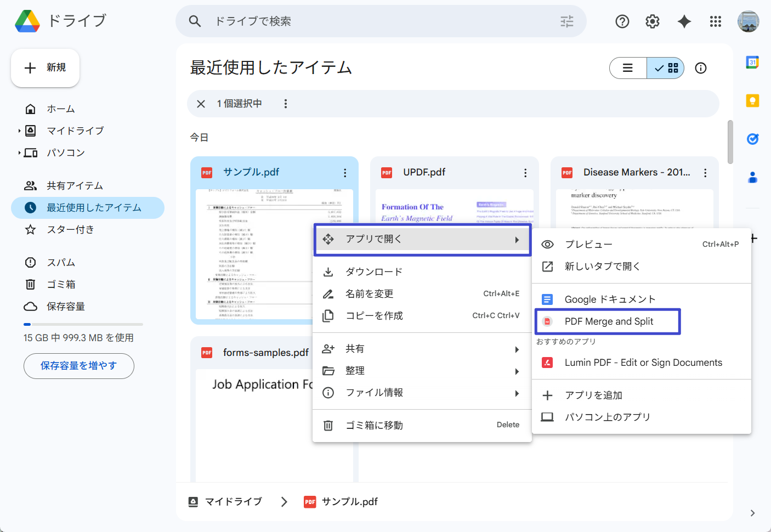
Task: Expand the マイドライブ tree
Action: 19,131
